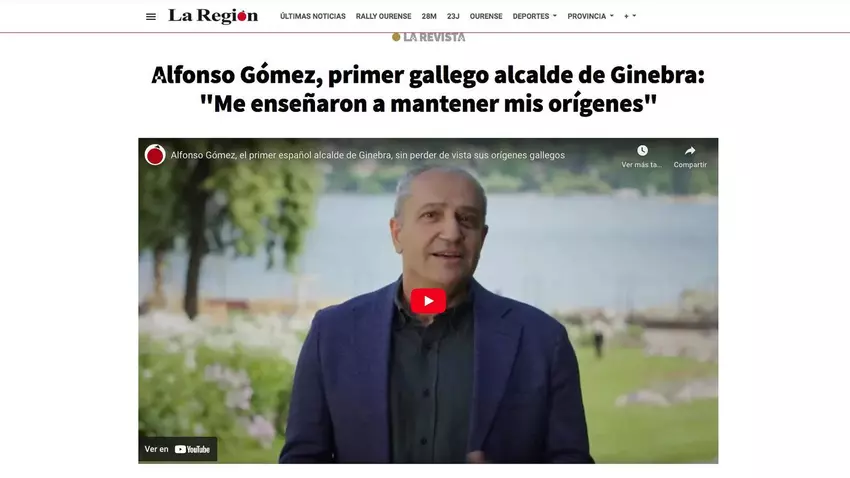Screen dimensions: 850x478
Task: Go to the 23J section
Action: coord(453,16)
